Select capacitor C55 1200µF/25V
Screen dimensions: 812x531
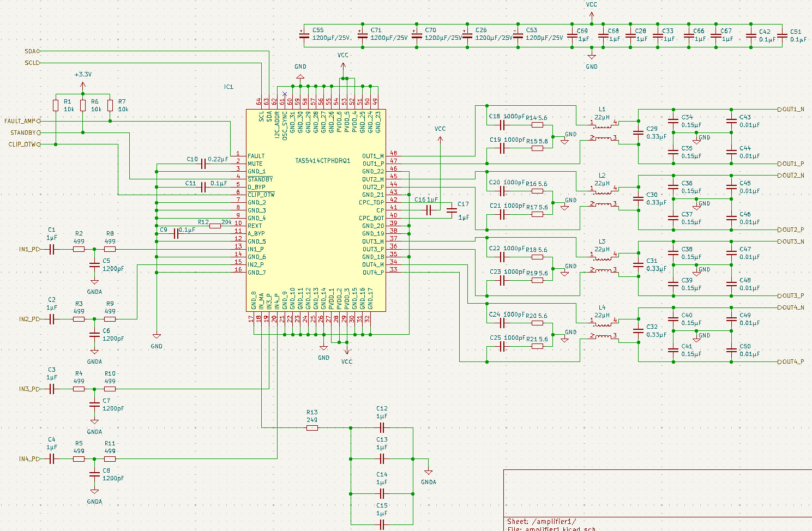[x=304, y=35]
